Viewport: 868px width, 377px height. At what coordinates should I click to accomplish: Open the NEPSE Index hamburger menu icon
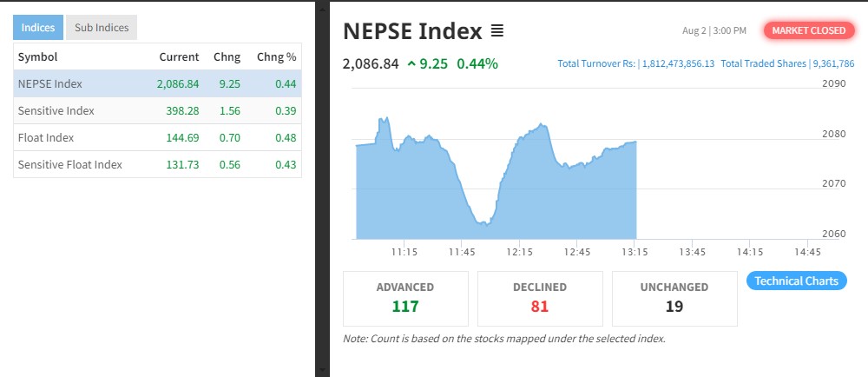pos(496,31)
